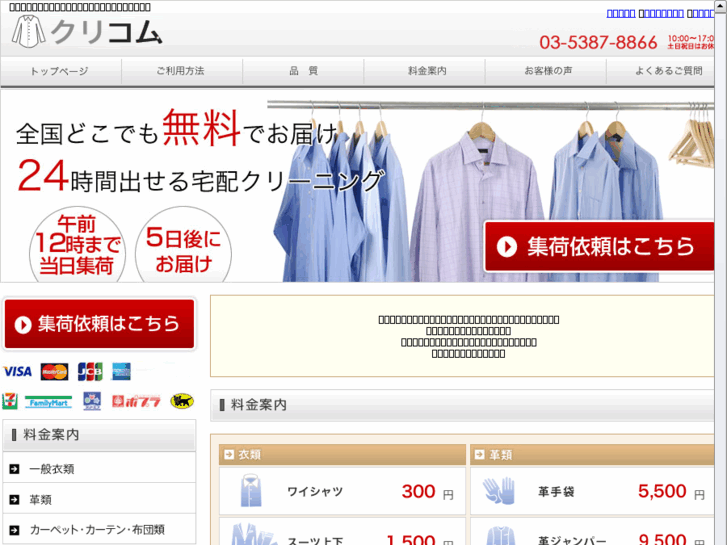
Task: Click the 革手袋 gloves icon
Action: coord(499,491)
